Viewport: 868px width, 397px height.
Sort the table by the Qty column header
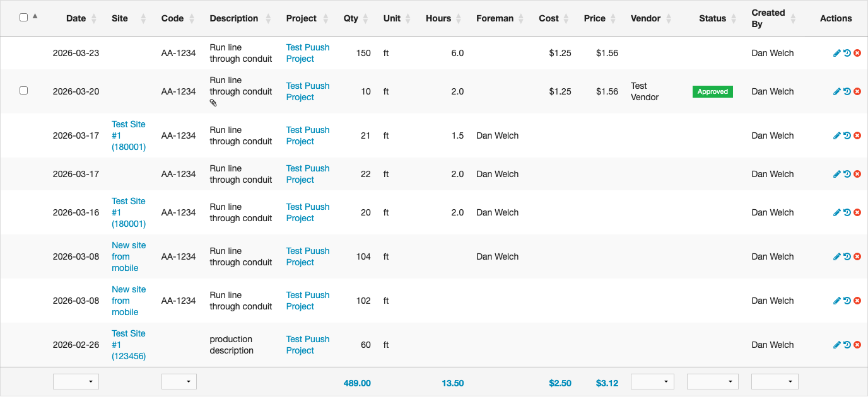[x=350, y=18]
